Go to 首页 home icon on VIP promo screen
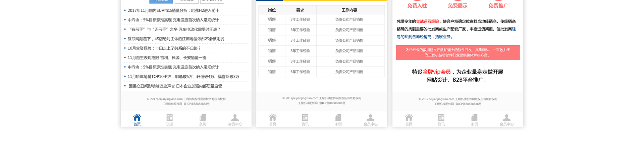Screen dimensions: 644x168 point(409,117)
